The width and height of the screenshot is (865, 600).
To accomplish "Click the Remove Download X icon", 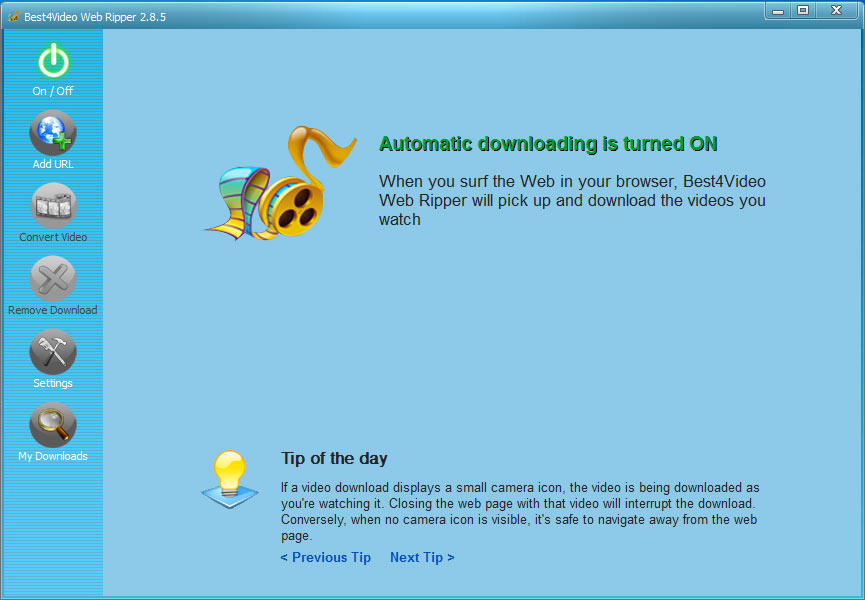I will coord(53,278).
